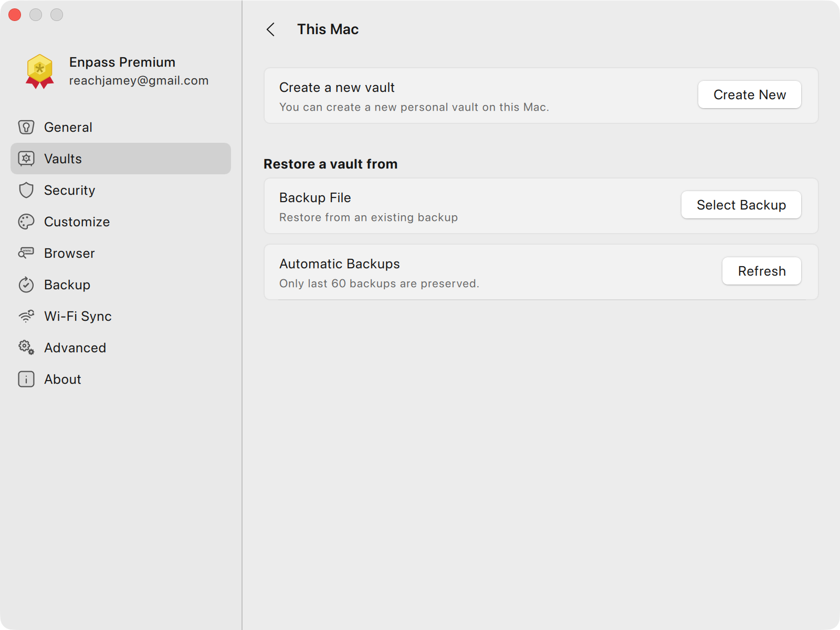840x630 pixels.
Task: Click the Advanced gears icon
Action: pyautogui.click(x=26, y=348)
